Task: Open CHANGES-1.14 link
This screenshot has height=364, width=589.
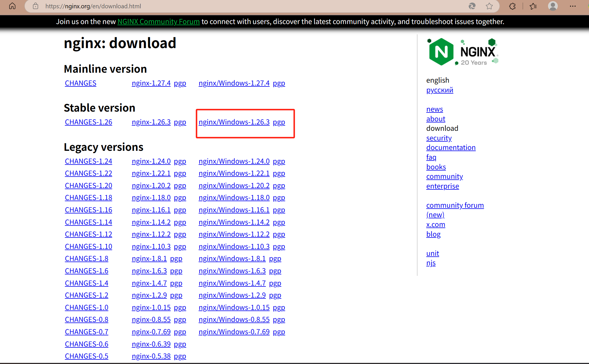Action: tap(88, 222)
